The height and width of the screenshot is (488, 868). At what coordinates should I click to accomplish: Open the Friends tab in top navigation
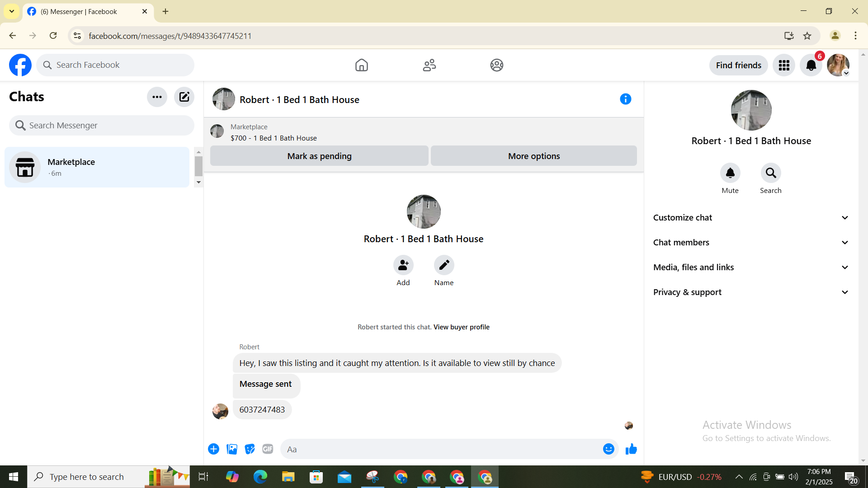coord(429,65)
